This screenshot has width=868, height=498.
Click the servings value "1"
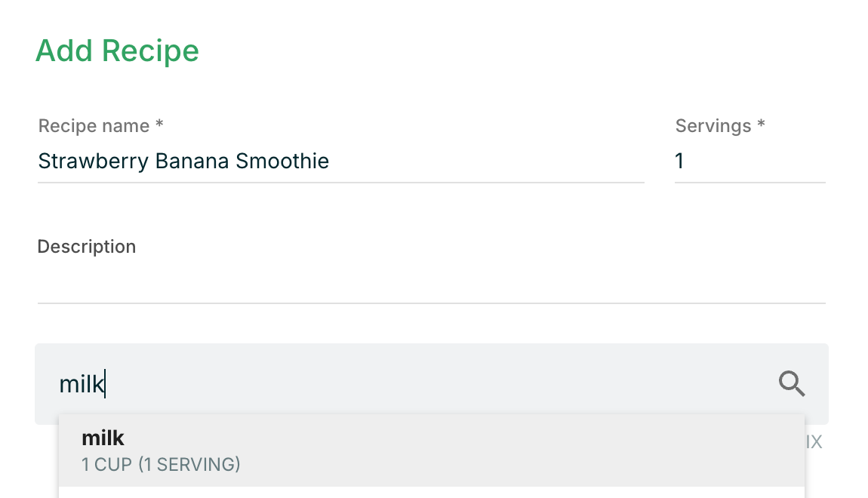679,161
